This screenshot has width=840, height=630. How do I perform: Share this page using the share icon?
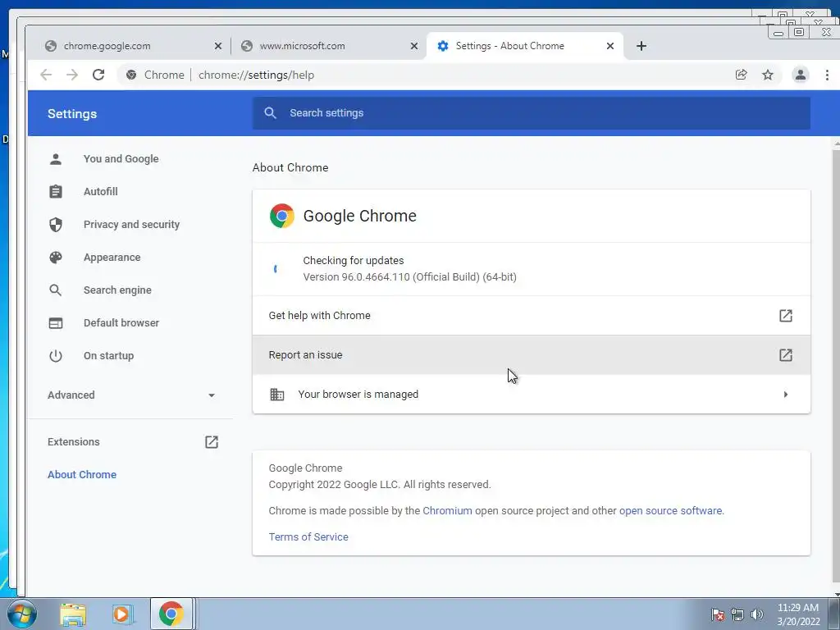click(x=742, y=75)
